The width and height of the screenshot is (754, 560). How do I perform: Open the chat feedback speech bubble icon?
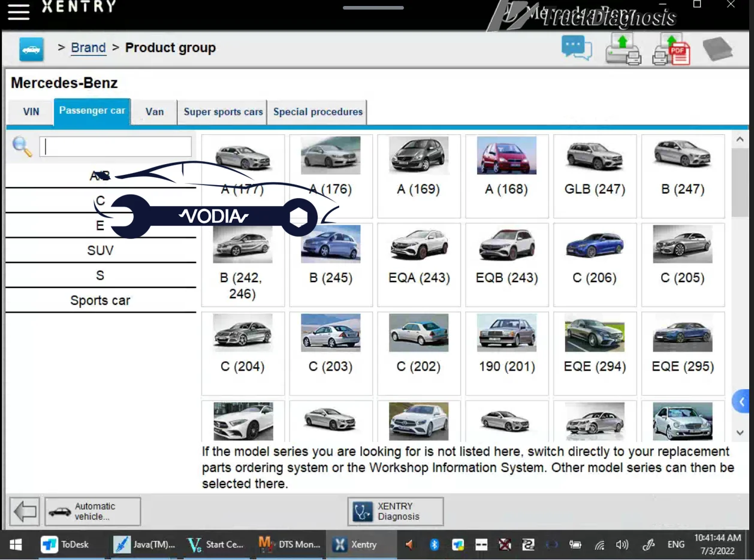tap(576, 48)
